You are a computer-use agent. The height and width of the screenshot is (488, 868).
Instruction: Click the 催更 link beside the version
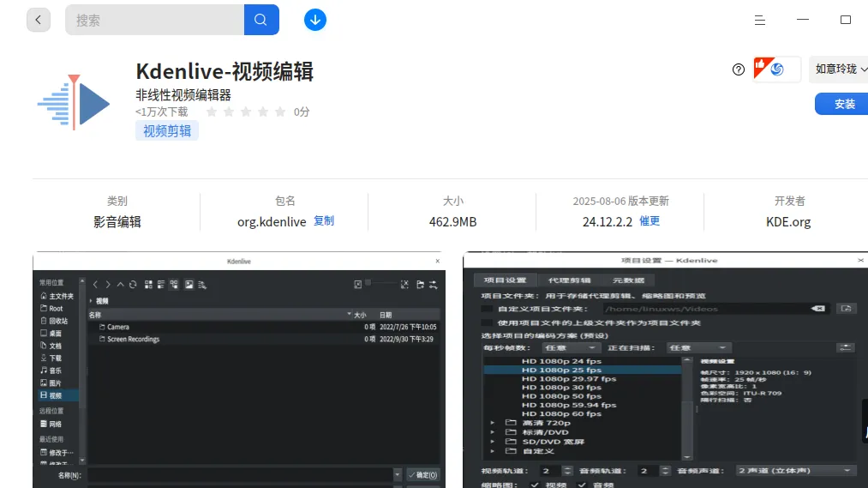(650, 221)
